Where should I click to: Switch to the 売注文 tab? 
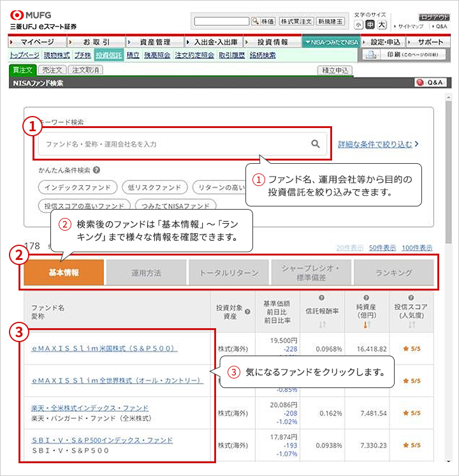[x=52, y=70]
